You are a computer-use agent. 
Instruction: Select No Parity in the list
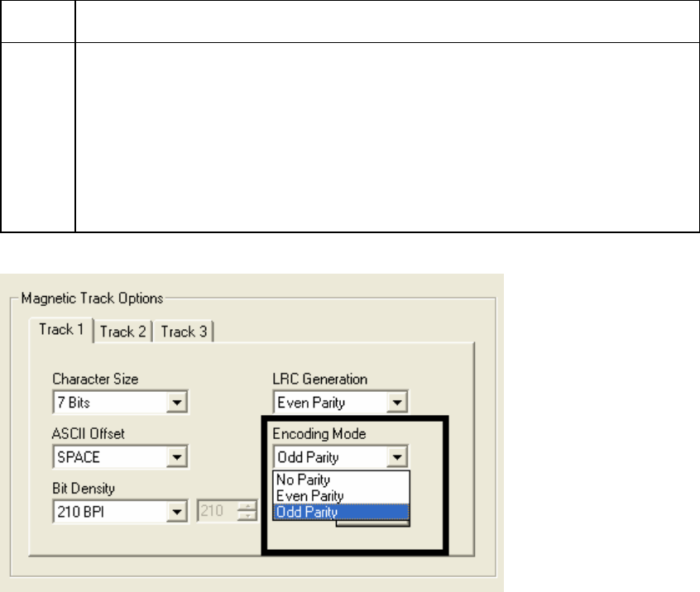click(x=341, y=480)
